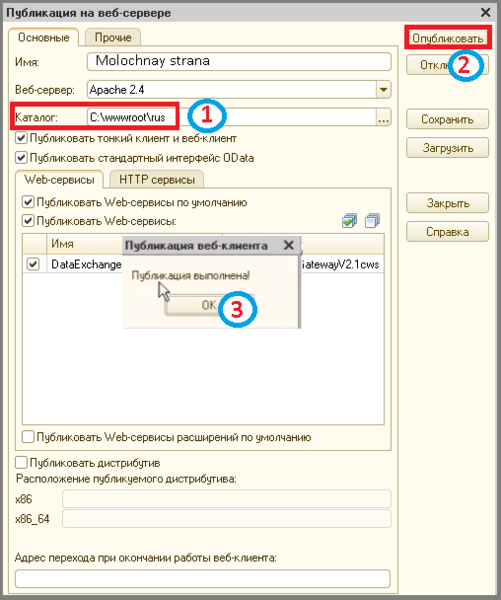Toggle Публиковать тонкий клиент и веб-клиент
This screenshot has width=501, height=600.
pyautogui.click(x=21, y=138)
